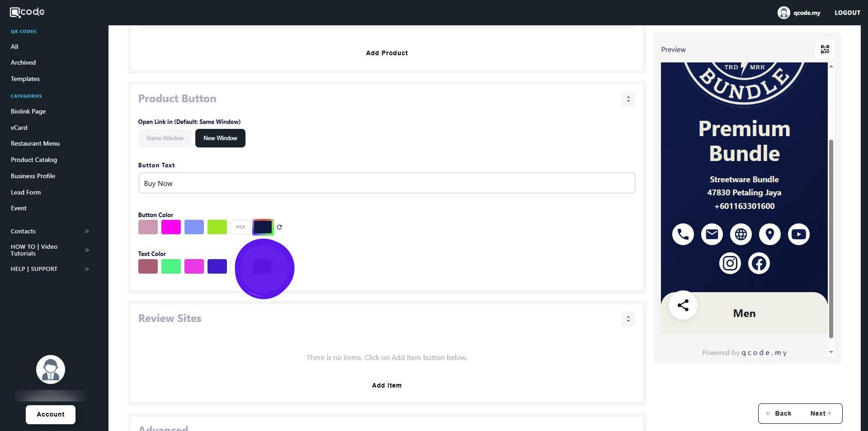Click Add Item under Review Sites
Image resolution: width=868 pixels, height=431 pixels.
tap(387, 385)
